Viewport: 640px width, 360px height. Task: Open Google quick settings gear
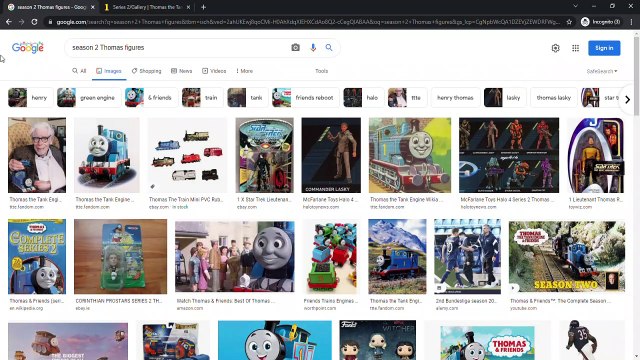tap(556, 48)
